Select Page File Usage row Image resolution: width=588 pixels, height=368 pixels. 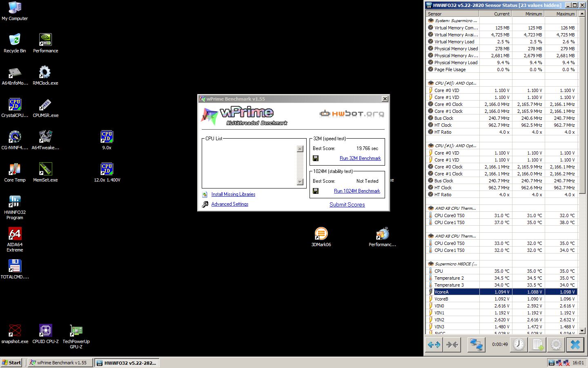click(x=501, y=70)
